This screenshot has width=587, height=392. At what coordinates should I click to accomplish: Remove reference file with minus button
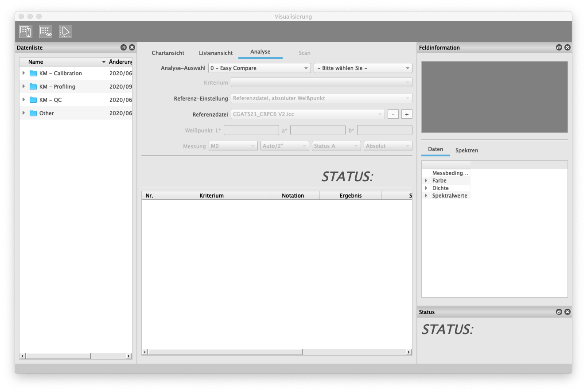click(393, 114)
